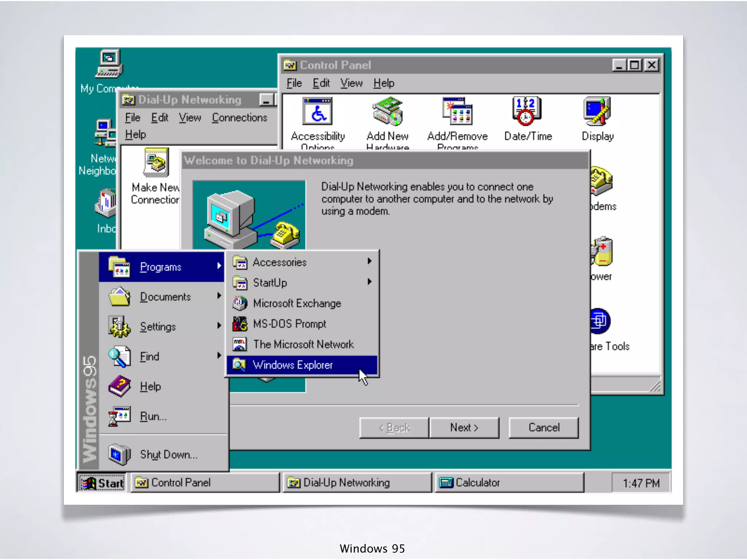The width and height of the screenshot is (747, 560).
Task: Open the Connections menu in Dial-Up Networking
Action: tap(239, 118)
